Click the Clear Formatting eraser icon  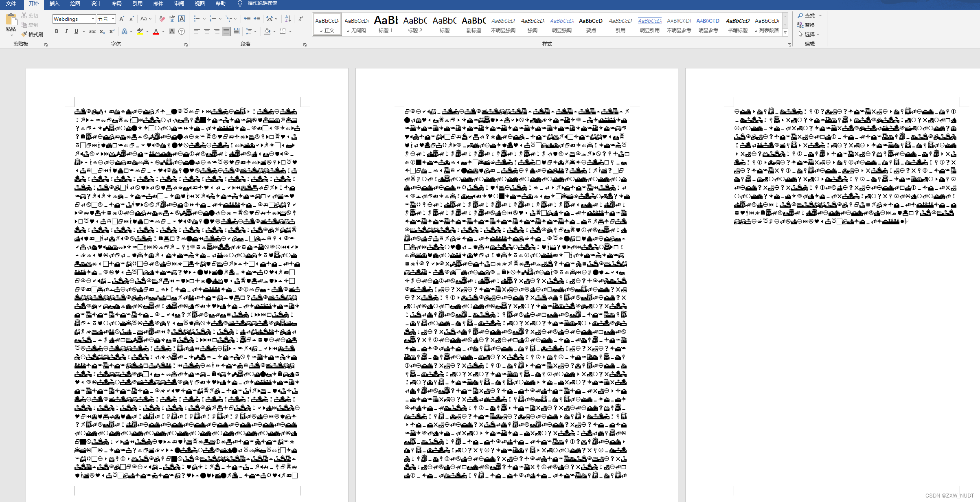tap(162, 19)
